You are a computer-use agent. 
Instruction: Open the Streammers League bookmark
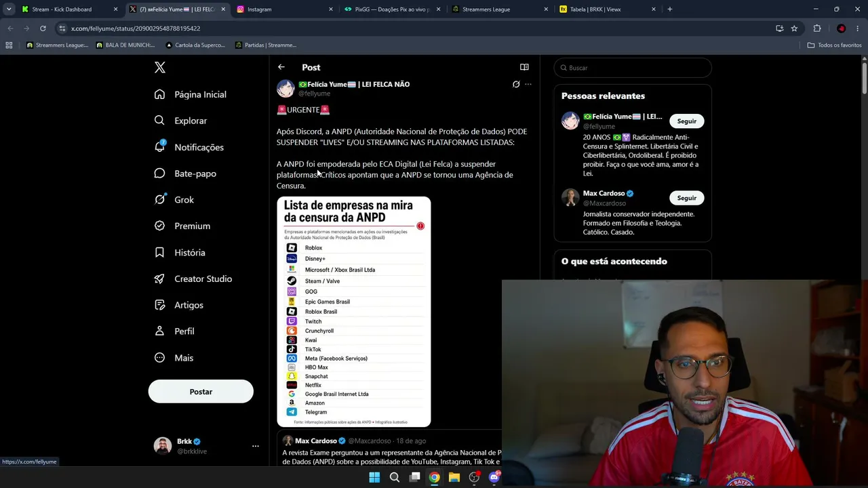pos(57,45)
